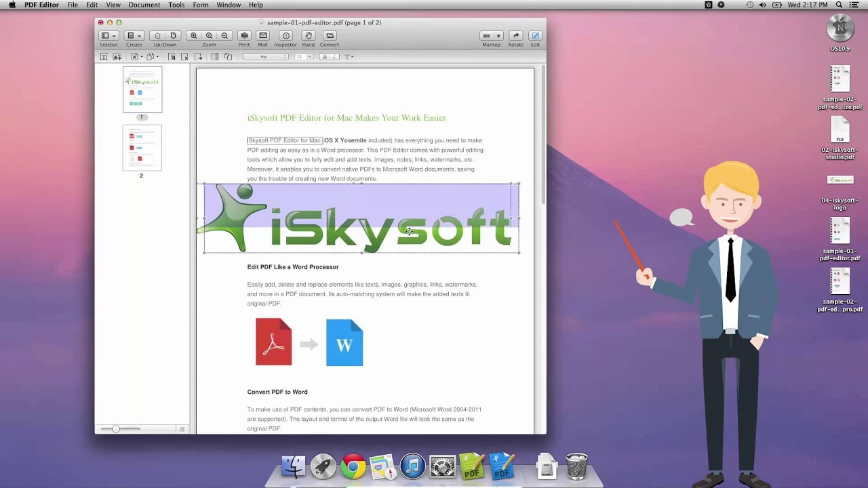Screen dimensions: 868x488
Task: Click the 'iSkysoft PDF Editor for Mac' text box
Action: (x=285, y=140)
